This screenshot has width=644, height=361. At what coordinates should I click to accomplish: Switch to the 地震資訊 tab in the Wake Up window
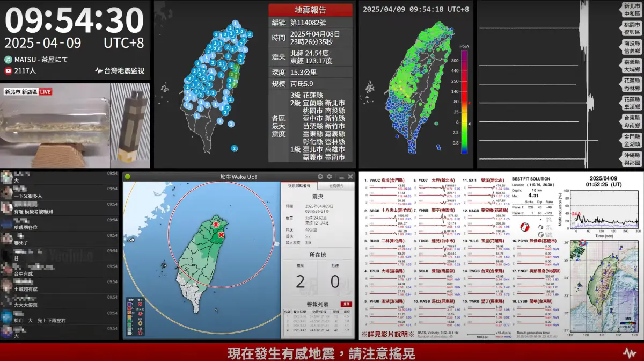tap(336, 186)
